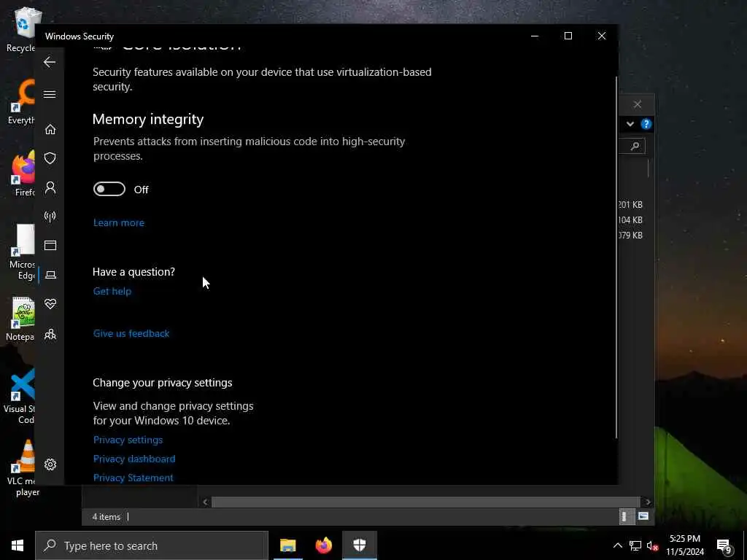The height and width of the screenshot is (560, 747).
Task: Click the Get help link
Action: click(112, 291)
